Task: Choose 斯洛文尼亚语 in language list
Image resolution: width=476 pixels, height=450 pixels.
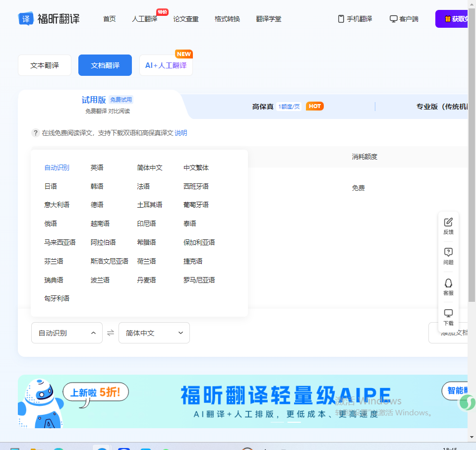Action: click(109, 261)
